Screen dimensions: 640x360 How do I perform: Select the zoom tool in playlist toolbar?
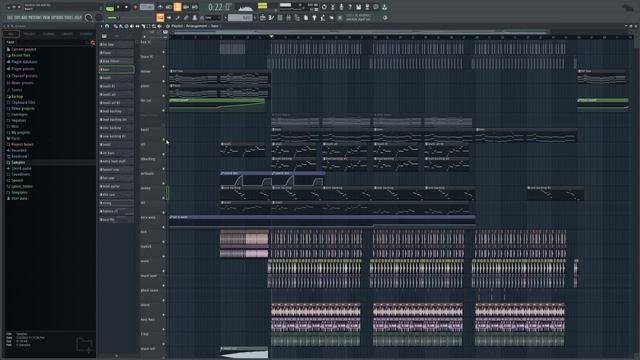click(x=154, y=26)
